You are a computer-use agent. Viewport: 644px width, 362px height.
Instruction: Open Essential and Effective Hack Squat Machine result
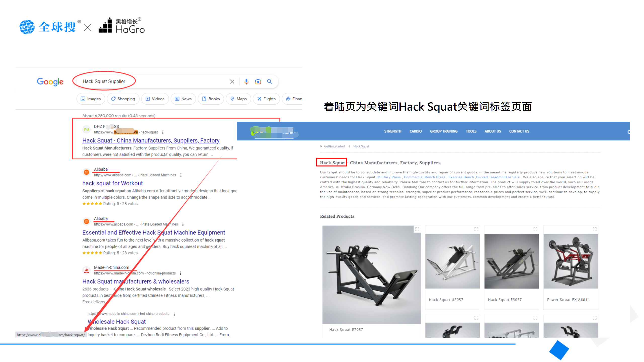pos(154,233)
